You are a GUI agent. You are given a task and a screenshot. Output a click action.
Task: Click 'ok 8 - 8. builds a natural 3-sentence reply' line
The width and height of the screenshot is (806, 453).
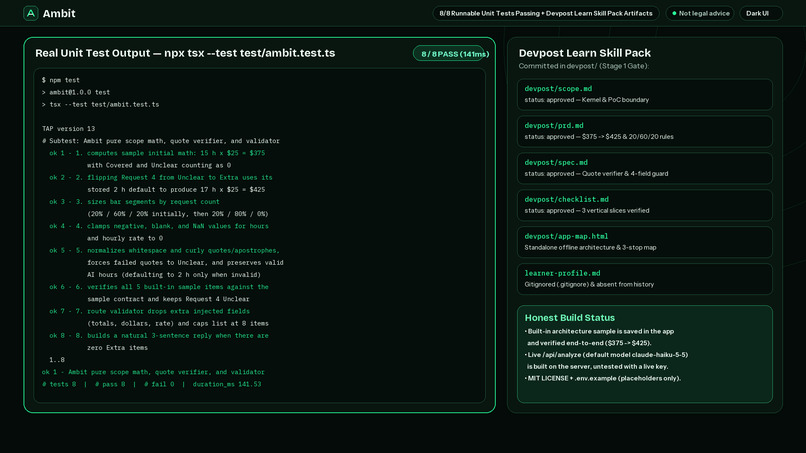(159, 336)
